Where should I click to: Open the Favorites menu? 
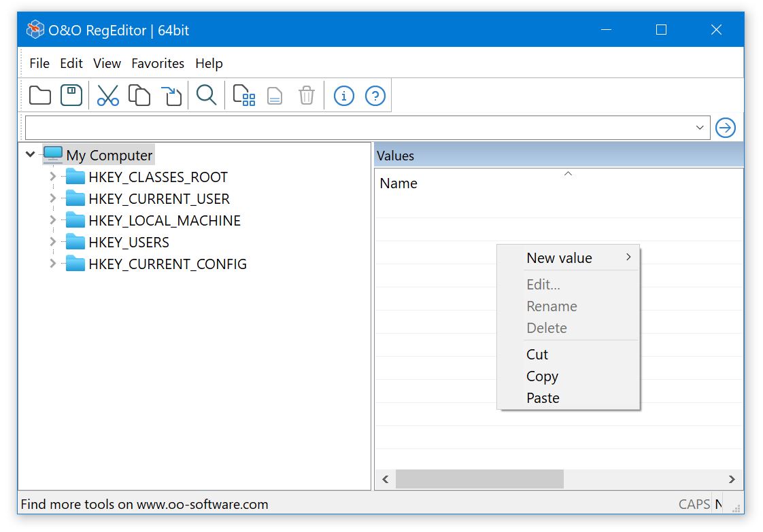(x=158, y=63)
